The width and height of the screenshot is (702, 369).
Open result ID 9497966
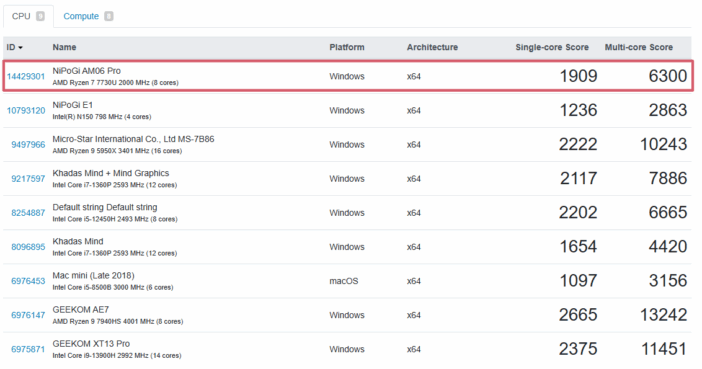28,145
